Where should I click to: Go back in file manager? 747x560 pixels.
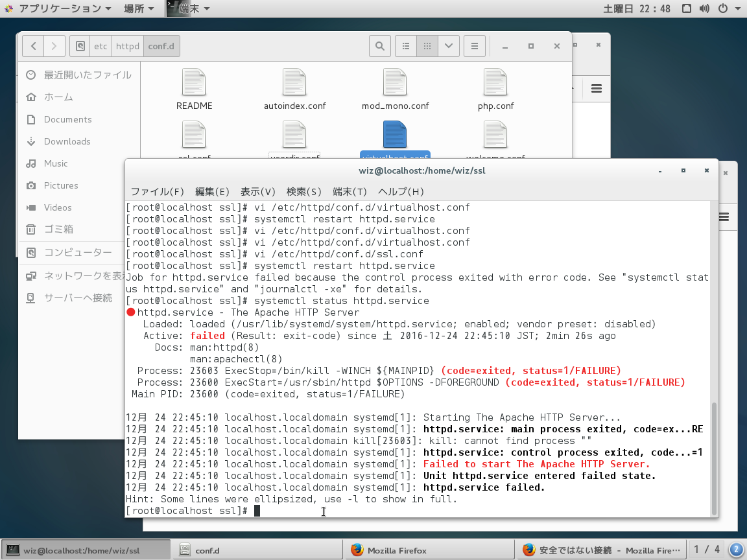point(33,46)
